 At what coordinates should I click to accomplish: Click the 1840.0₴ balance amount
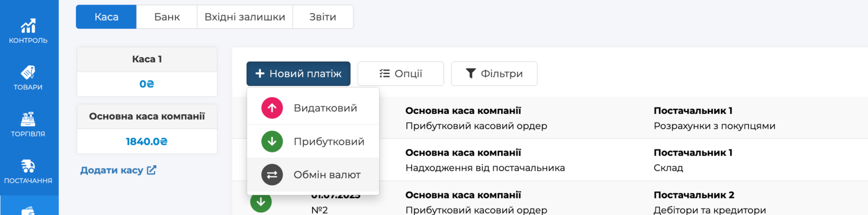pos(147,141)
